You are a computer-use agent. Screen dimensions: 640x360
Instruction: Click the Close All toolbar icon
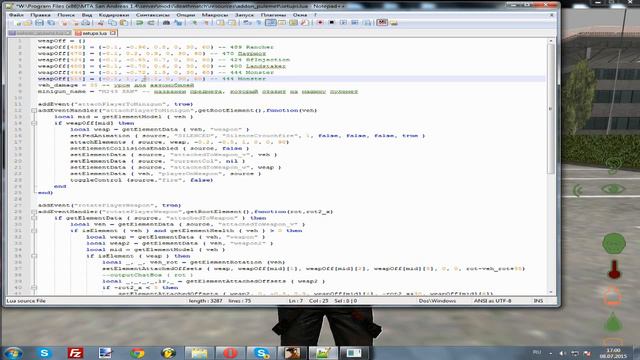click(76, 23)
